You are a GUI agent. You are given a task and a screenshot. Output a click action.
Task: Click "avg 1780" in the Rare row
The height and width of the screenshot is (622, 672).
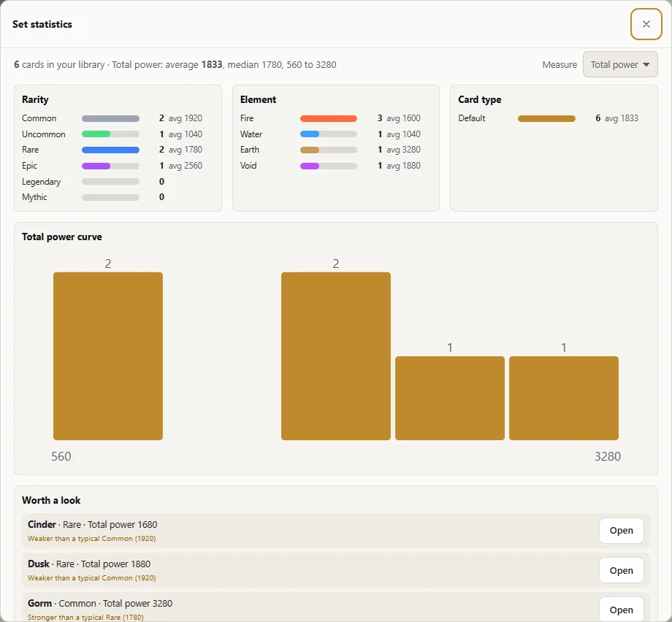click(185, 150)
